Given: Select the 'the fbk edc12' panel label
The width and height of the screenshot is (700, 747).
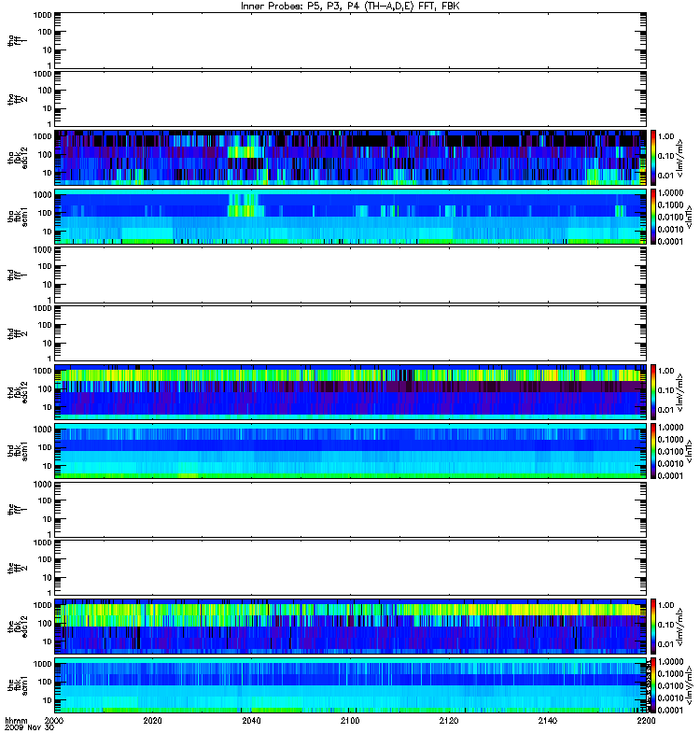Looking at the screenshot, I should coord(17,627).
